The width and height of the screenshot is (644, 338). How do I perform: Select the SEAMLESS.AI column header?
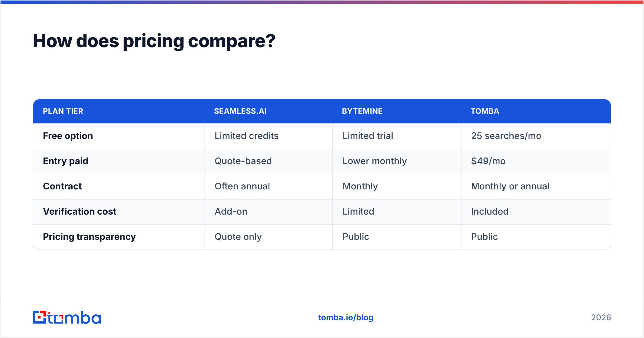pyautogui.click(x=240, y=111)
